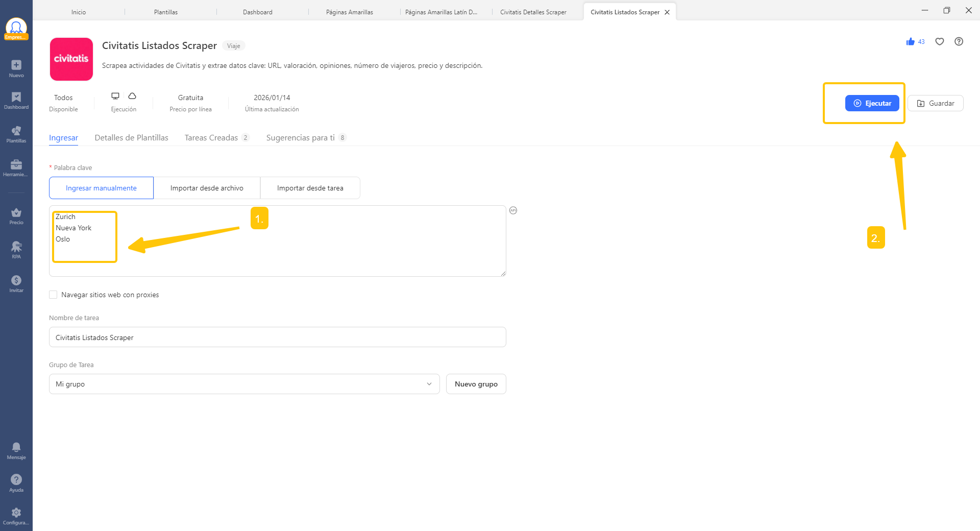Switch to Detalles de Plantillas tab
This screenshot has width=980, height=531.
point(131,138)
